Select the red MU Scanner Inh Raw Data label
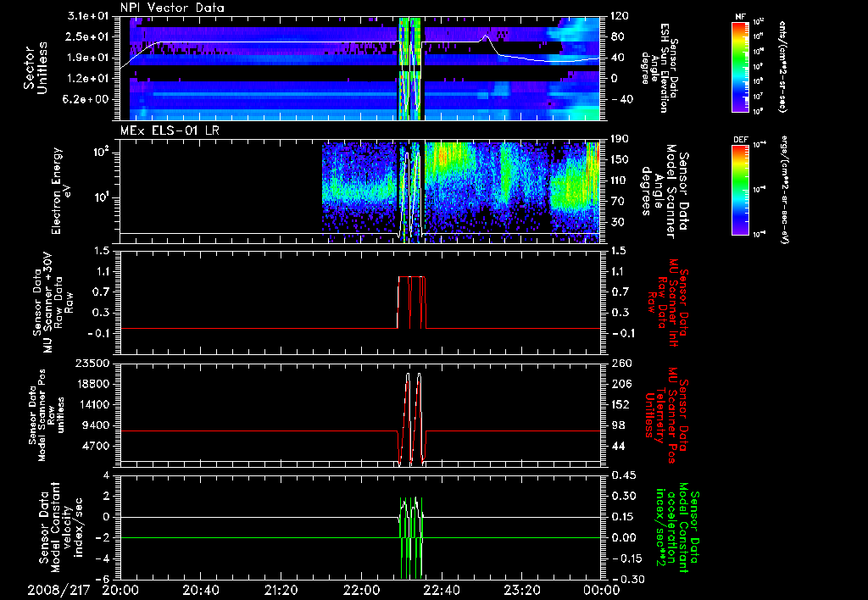This screenshot has width=868, height=600. pos(667,303)
